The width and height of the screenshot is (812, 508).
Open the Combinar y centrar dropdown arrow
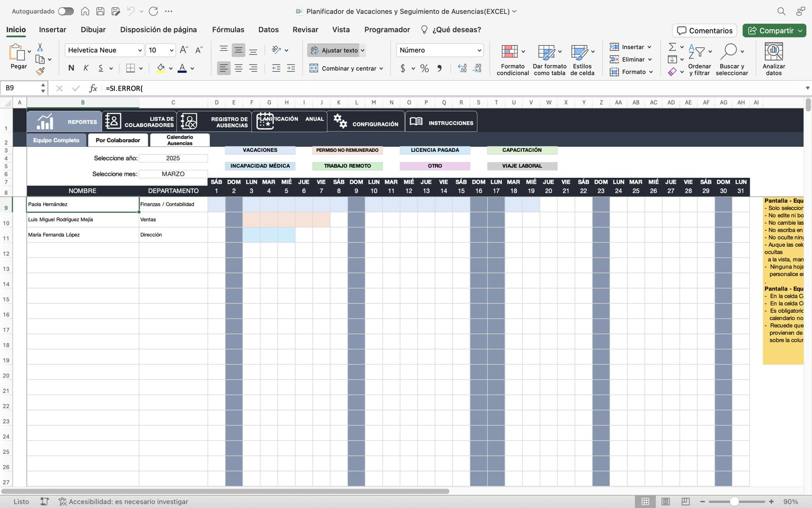[x=381, y=69]
